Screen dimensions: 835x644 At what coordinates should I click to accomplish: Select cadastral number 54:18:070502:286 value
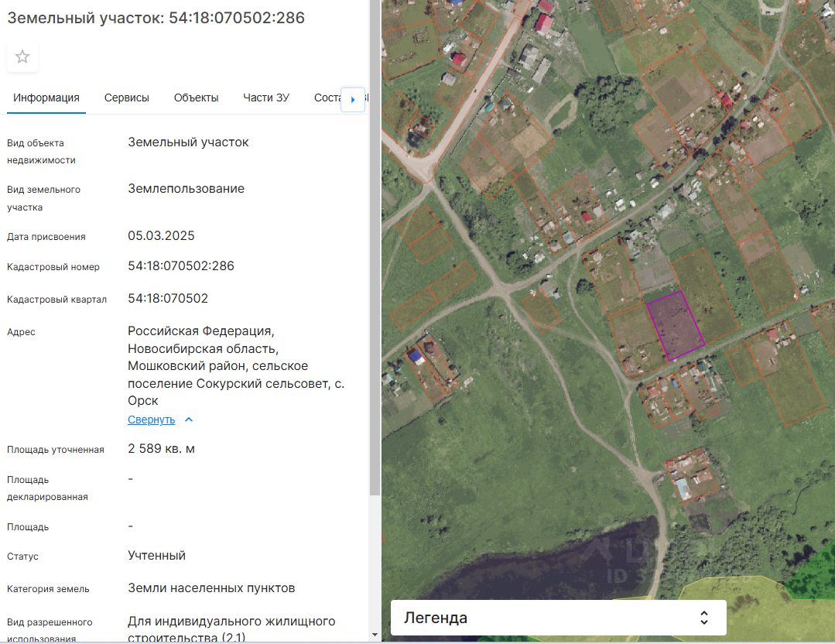pyautogui.click(x=181, y=265)
